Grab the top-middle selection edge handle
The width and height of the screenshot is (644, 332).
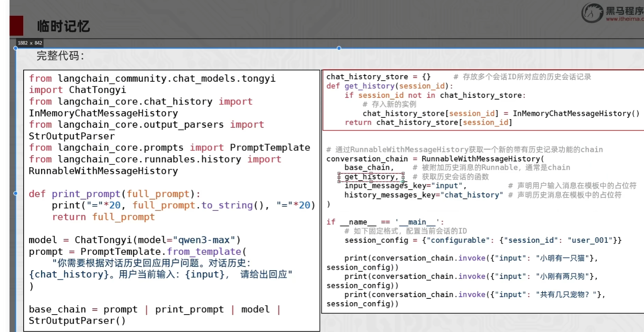point(339,48)
